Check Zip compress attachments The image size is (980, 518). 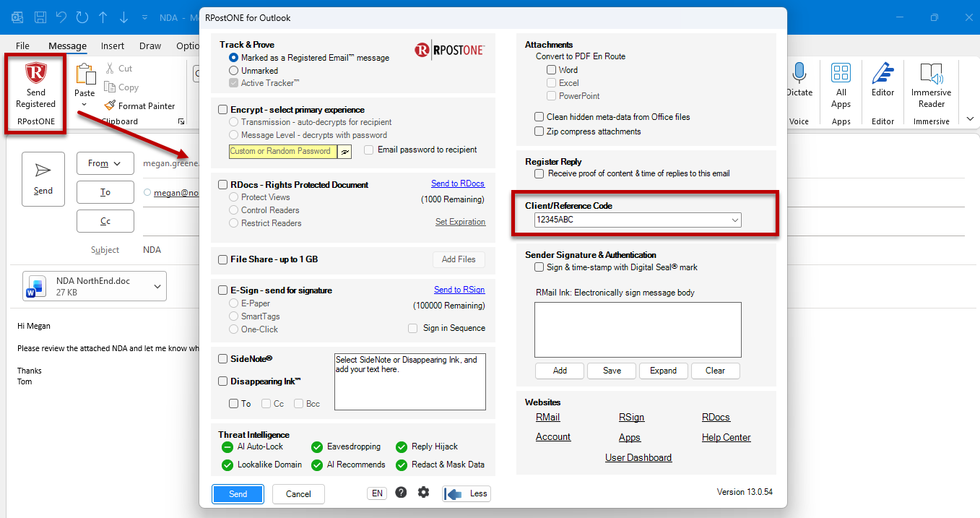point(539,131)
